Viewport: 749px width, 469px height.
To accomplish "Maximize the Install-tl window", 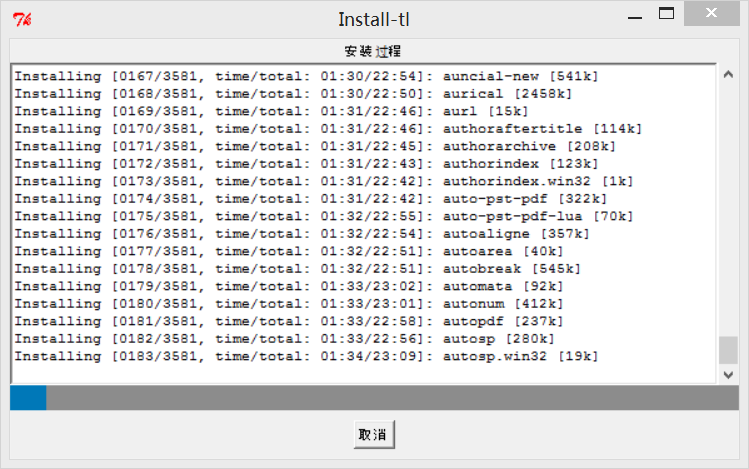I will pos(666,14).
